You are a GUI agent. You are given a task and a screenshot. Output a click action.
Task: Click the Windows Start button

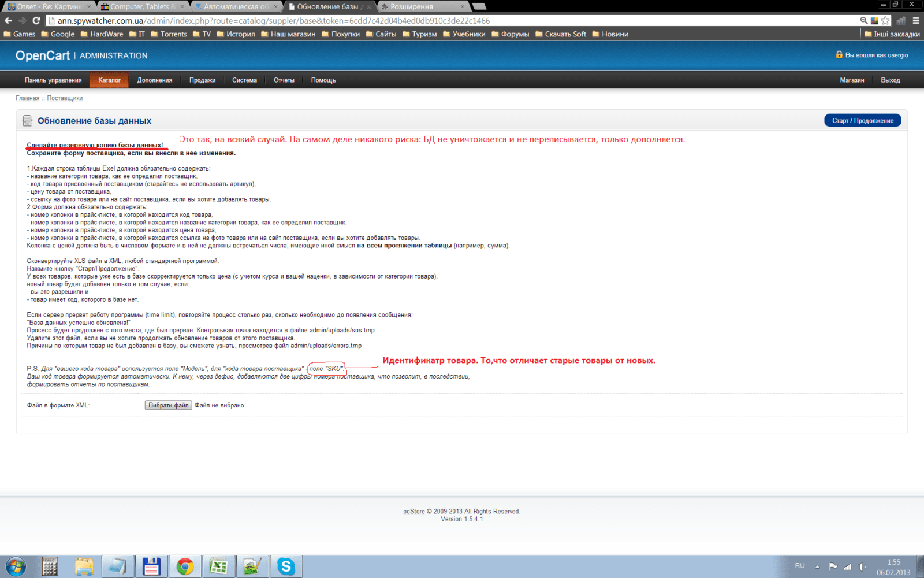[x=16, y=566]
